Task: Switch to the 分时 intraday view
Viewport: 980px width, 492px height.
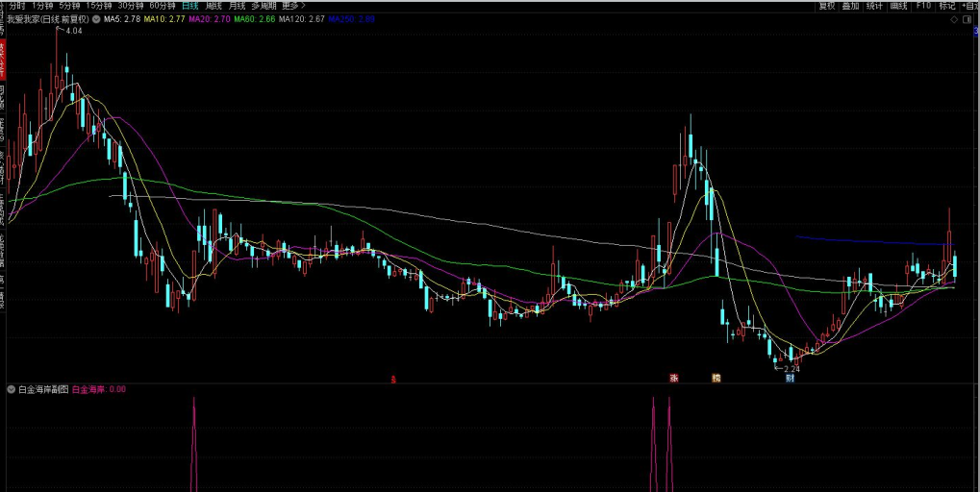Action: click(17, 6)
